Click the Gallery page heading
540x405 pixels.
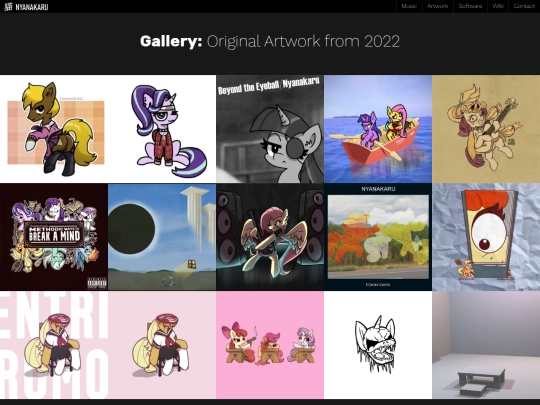pyautogui.click(x=270, y=41)
